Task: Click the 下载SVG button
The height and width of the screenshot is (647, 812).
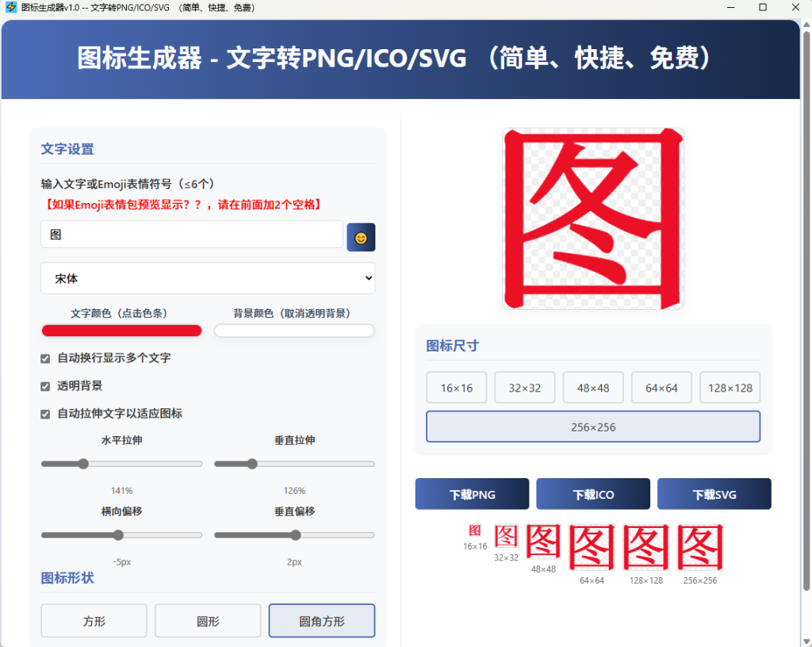Action: pyautogui.click(x=714, y=493)
